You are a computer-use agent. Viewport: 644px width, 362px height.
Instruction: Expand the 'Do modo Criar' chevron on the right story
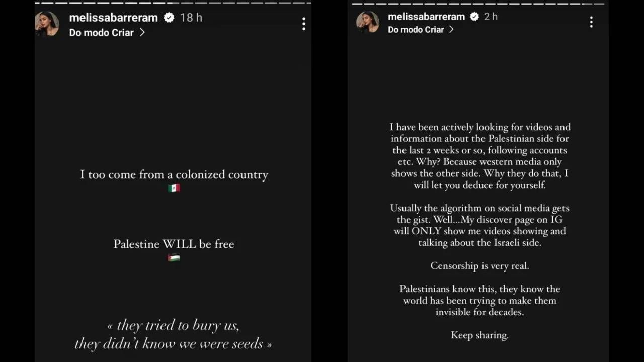click(x=451, y=30)
